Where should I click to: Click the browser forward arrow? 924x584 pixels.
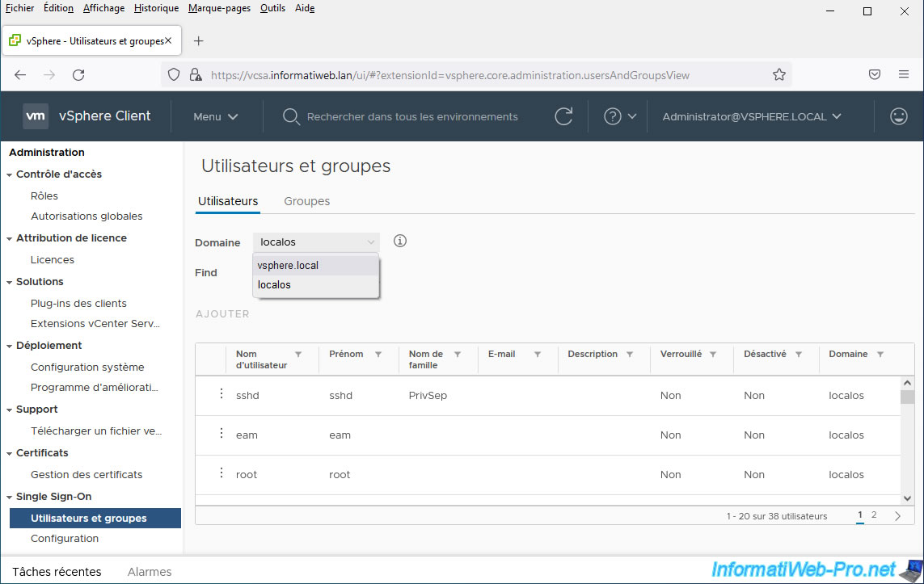click(49, 75)
